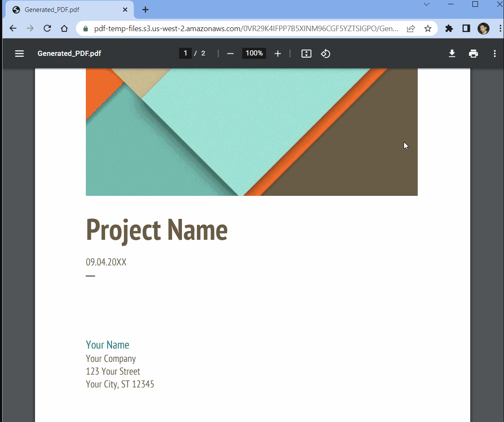
Task: Share this page using the share icon
Action: point(410,29)
